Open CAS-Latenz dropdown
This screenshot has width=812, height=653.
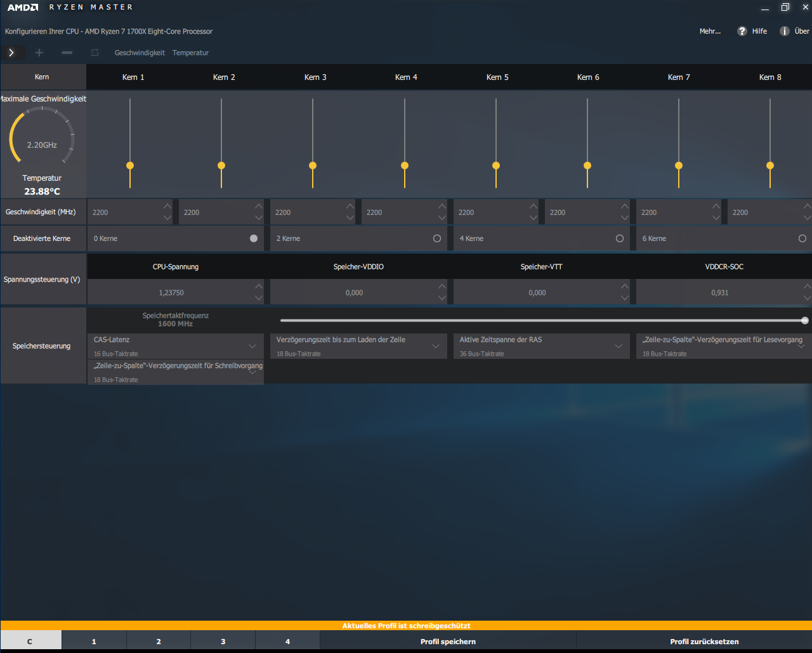pos(176,346)
